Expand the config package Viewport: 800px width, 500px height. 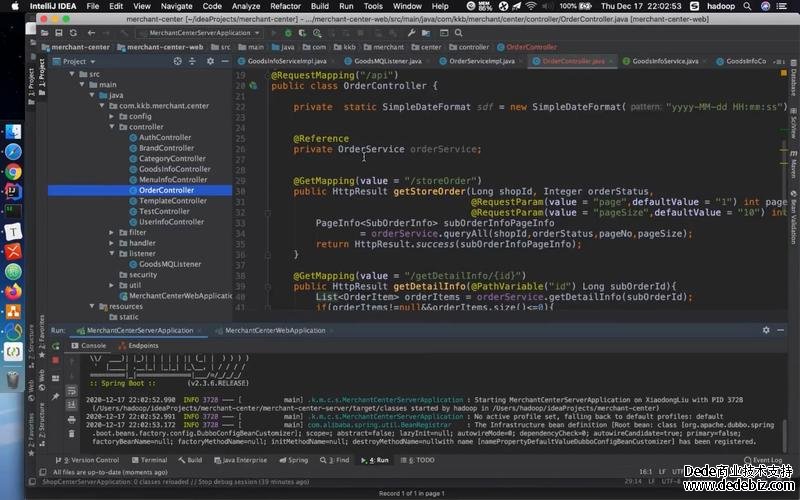pos(112,116)
